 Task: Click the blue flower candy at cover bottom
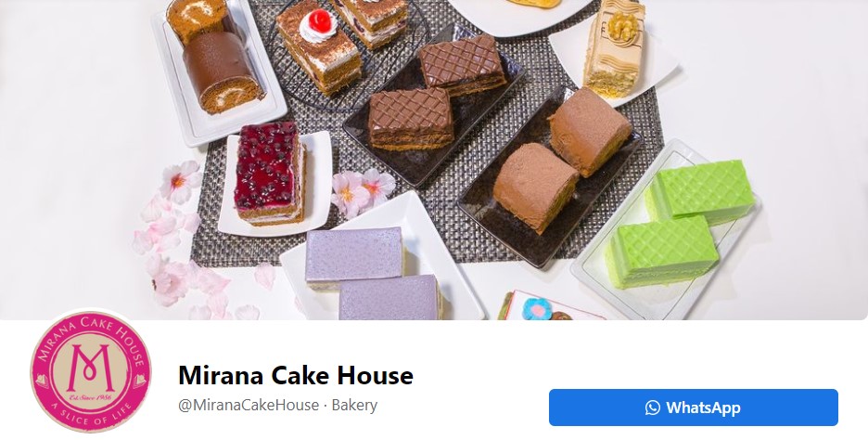pos(538,308)
